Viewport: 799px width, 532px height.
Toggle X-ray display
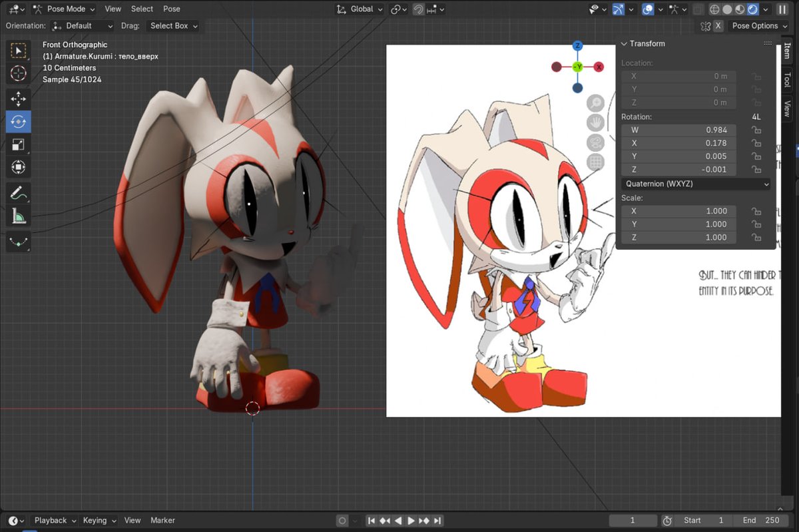[x=698, y=9]
